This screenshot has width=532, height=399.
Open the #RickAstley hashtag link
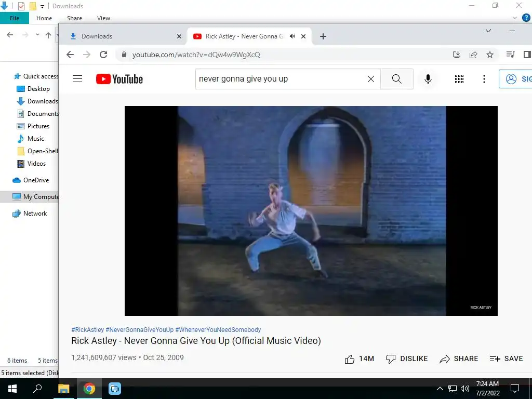pyautogui.click(x=87, y=330)
